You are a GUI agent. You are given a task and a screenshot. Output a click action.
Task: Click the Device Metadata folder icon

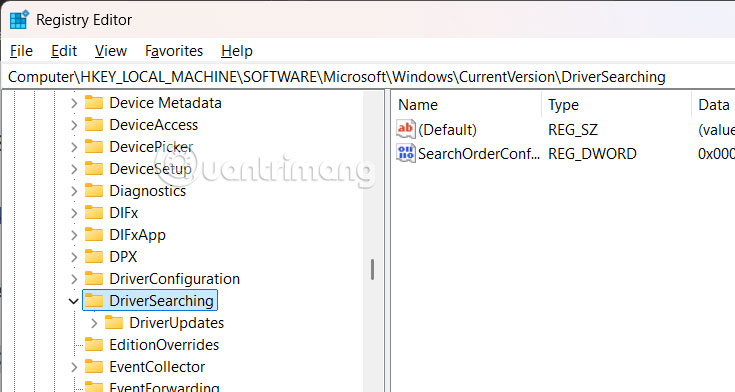pos(94,103)
